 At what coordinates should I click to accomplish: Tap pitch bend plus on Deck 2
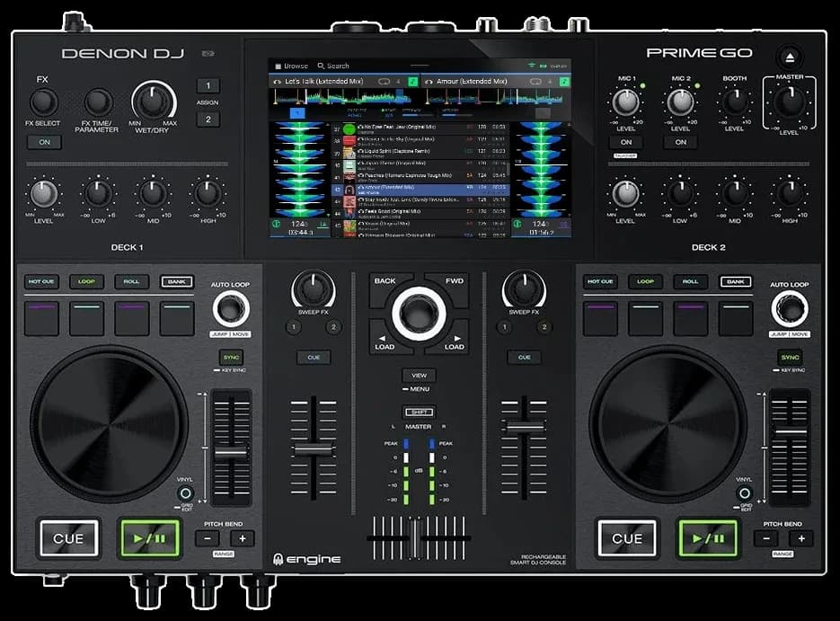tap(800, 538)
